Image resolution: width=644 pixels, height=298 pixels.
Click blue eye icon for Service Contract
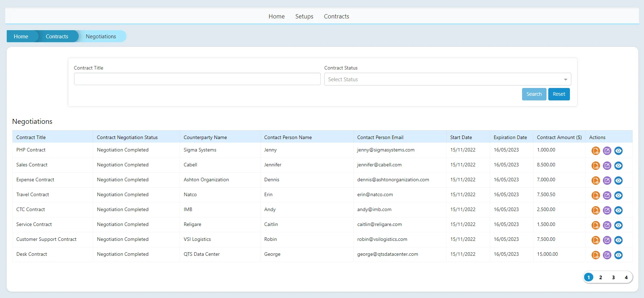tap(618, 225)
